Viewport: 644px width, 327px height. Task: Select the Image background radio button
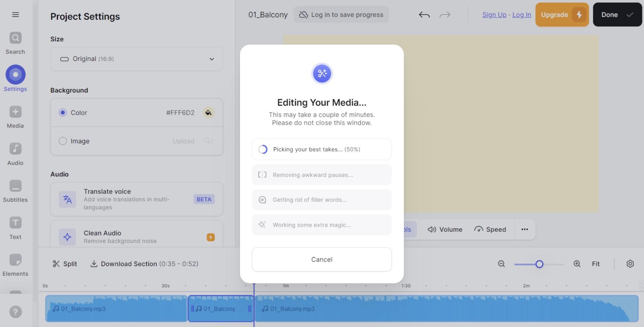coord(63,141)
